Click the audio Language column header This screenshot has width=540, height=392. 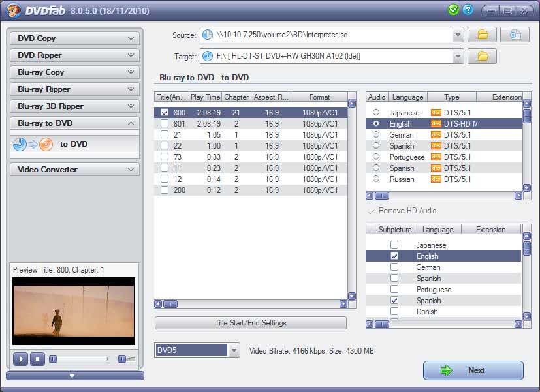pos(407,97)
